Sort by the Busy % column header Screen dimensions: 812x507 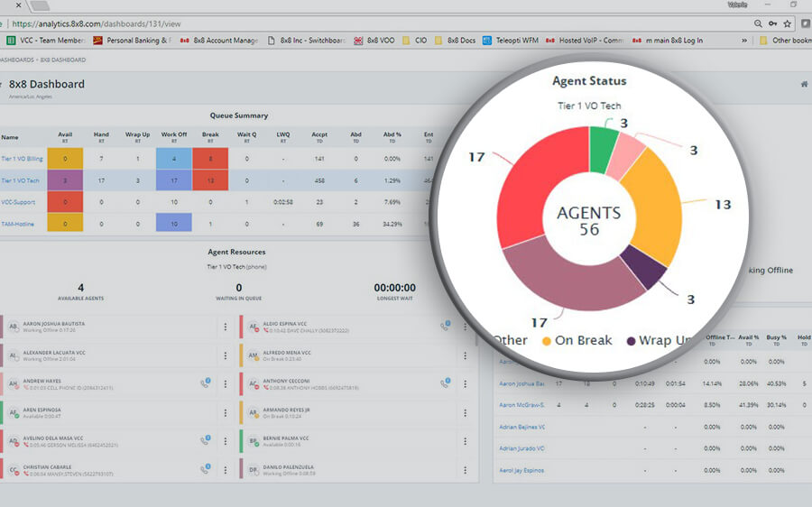(x=776, y=340)
